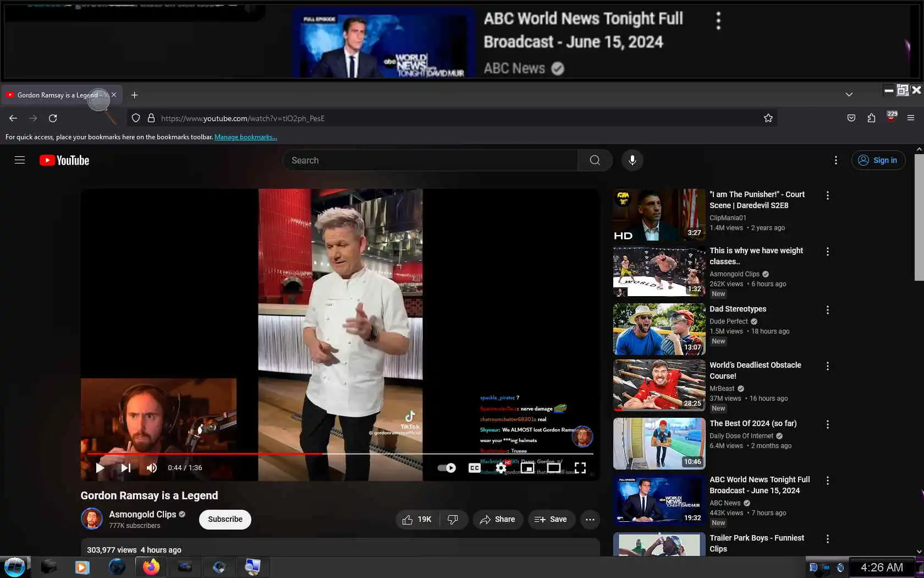Screen dimensions: 924x578
Task: Share the video
Action: pyautogui.click(x=497, y=520)
